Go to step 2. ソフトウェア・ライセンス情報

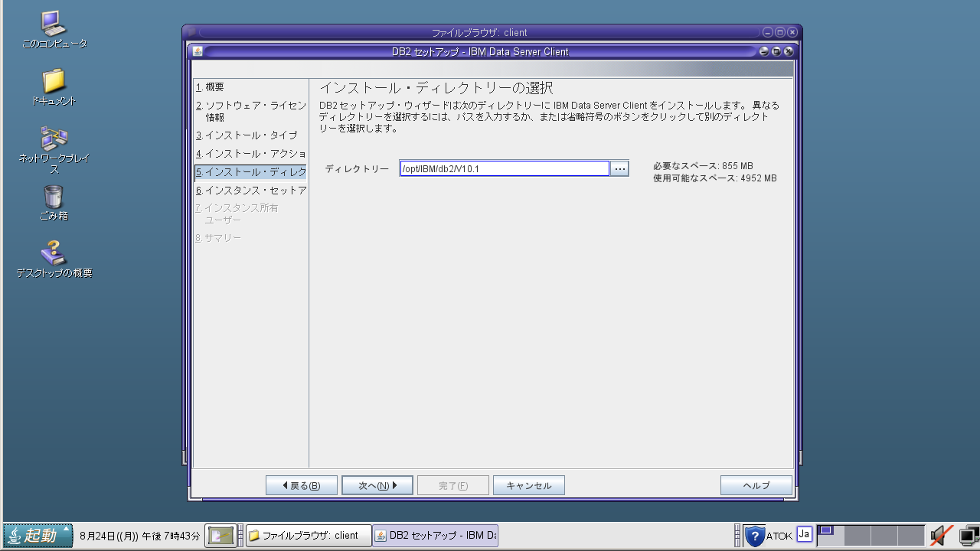click(250, 111)
